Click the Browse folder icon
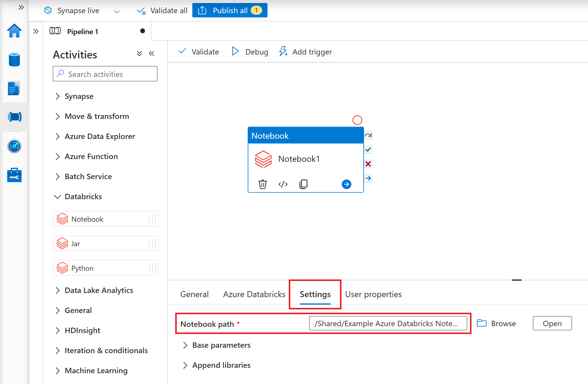The image size is (588, 384). (482, 323)
